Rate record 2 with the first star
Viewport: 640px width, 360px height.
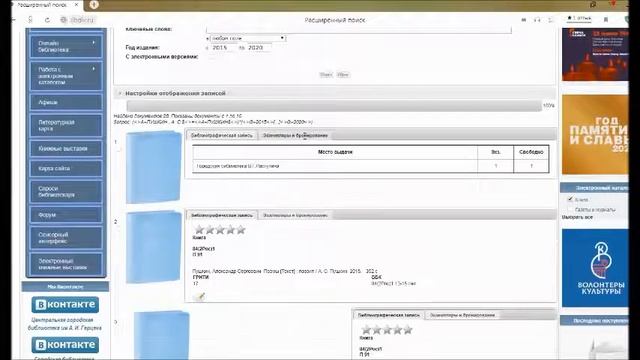199,229
